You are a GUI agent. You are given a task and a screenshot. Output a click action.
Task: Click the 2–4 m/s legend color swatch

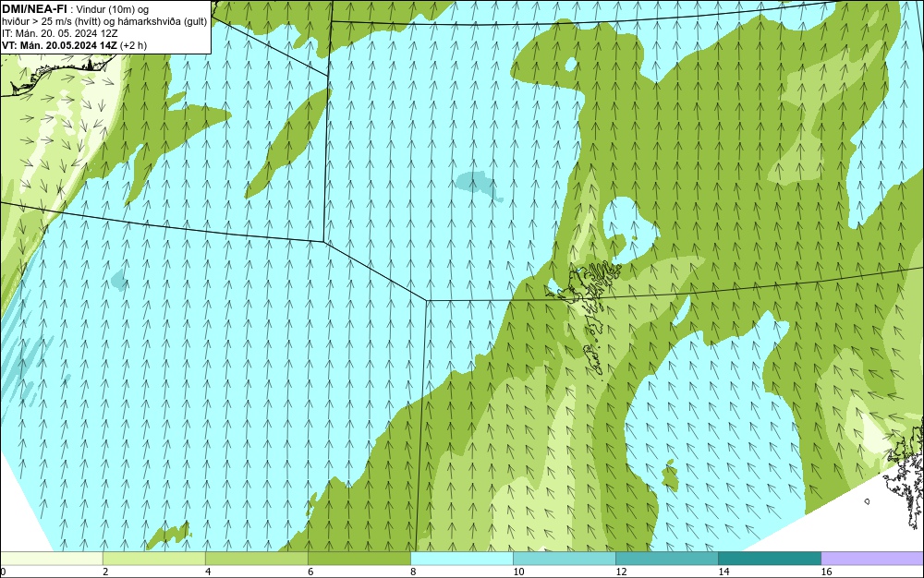coord(153,558)
